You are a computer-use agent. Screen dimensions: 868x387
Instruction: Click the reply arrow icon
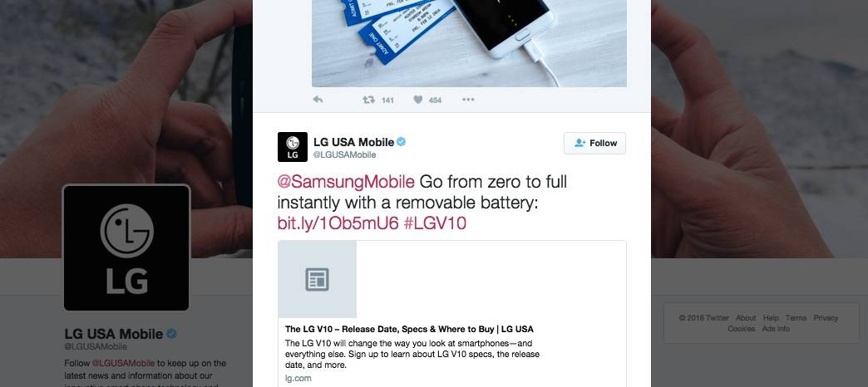(318, 100)
